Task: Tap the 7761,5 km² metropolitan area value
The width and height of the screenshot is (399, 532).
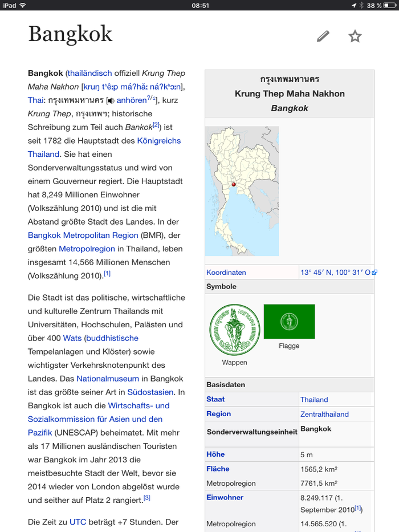Action: coord(319,484)
